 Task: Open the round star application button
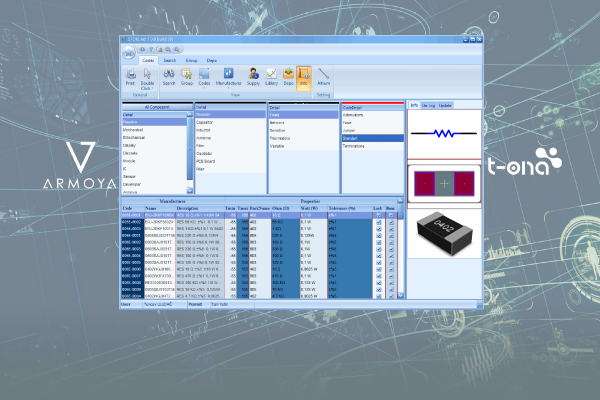(x=129, y=53)
